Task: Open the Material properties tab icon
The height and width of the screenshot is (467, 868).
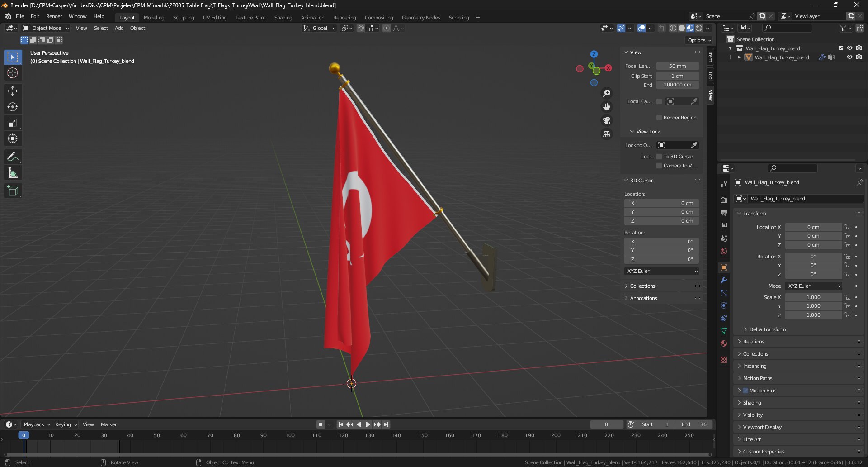Action: coord(724,343)
